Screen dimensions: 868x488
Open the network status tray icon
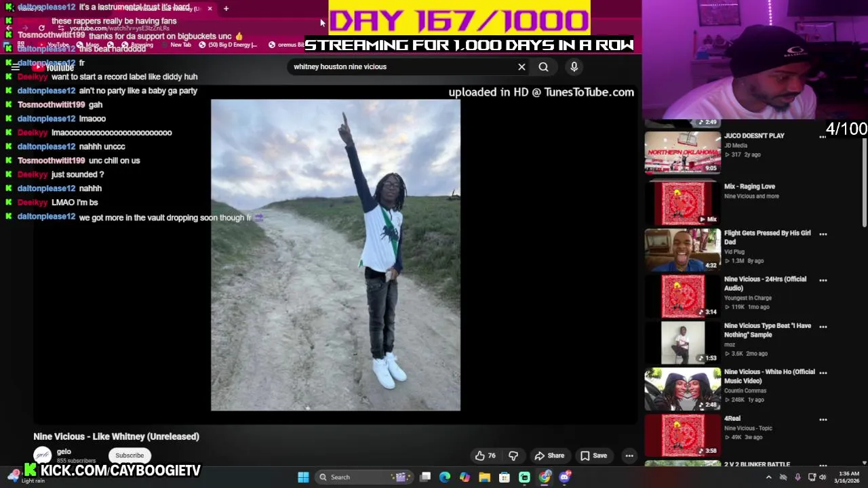pyautogui.click(x=812, y=477)
